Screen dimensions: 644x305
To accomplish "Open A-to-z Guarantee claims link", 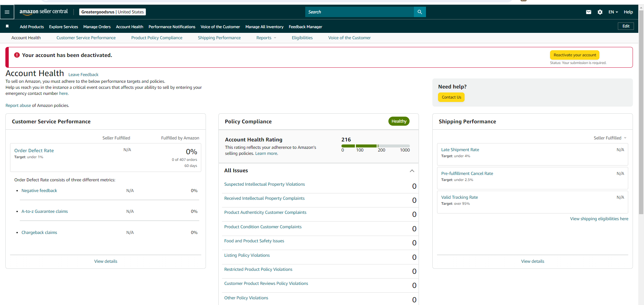I will [45, 211].
